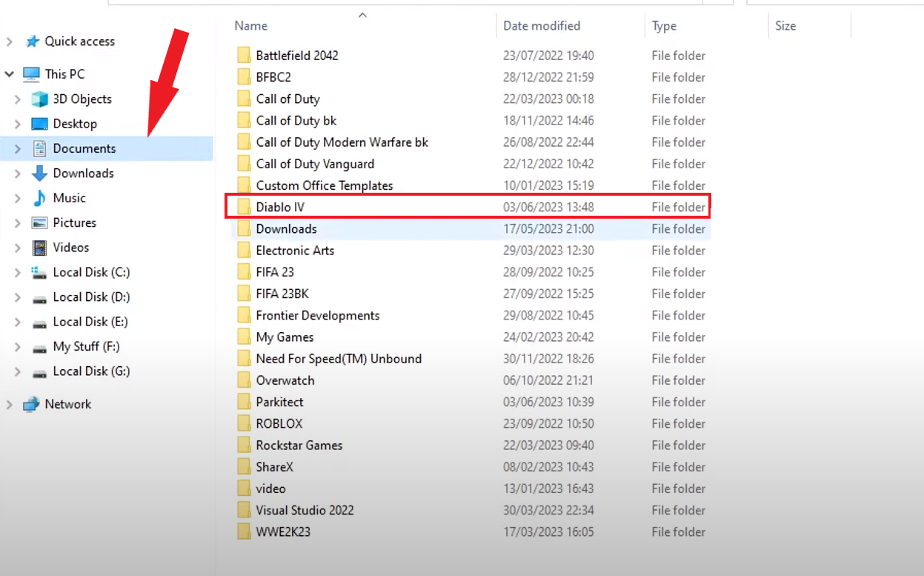Image resolution: width=924 pixels, height=576 pixels.
Task: Click the ShareX folder icon
Action: (244, 467)
